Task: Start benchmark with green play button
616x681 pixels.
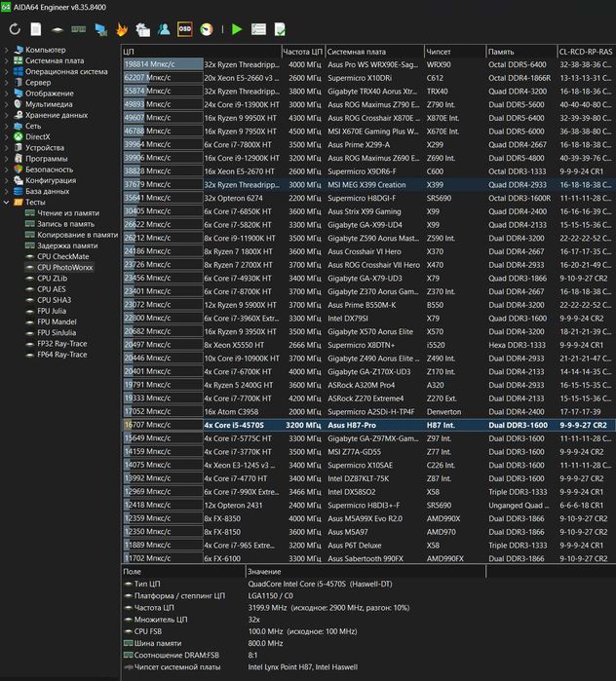Action: coord(237,29)
